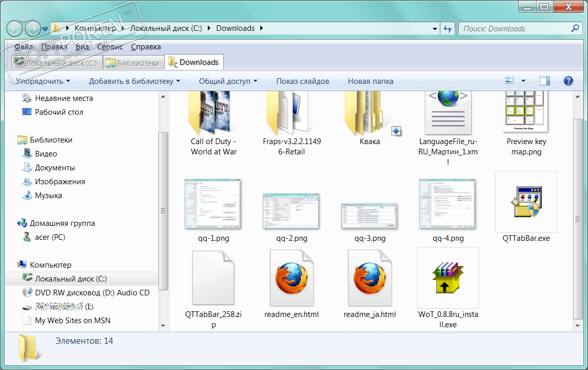Open the Справка menu
The height and width of the screenshot is (370, 588).
(146, 47)
